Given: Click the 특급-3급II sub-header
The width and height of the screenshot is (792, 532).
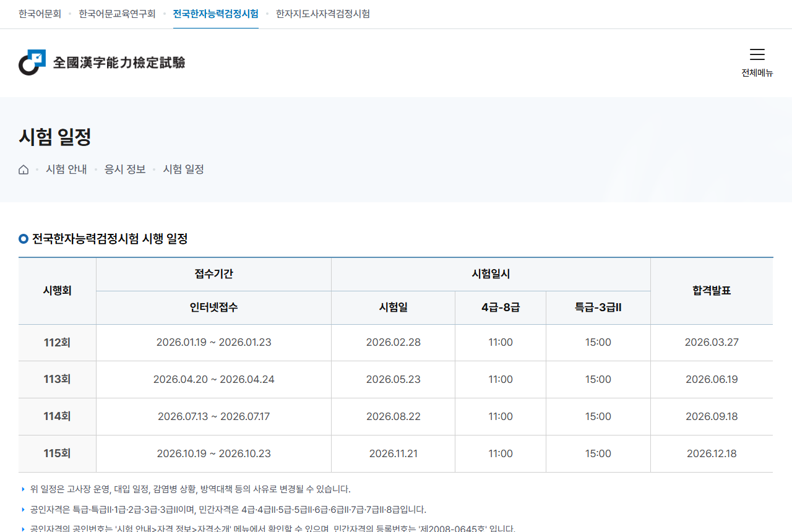Looking at the screenshot, I should (598, 307).
